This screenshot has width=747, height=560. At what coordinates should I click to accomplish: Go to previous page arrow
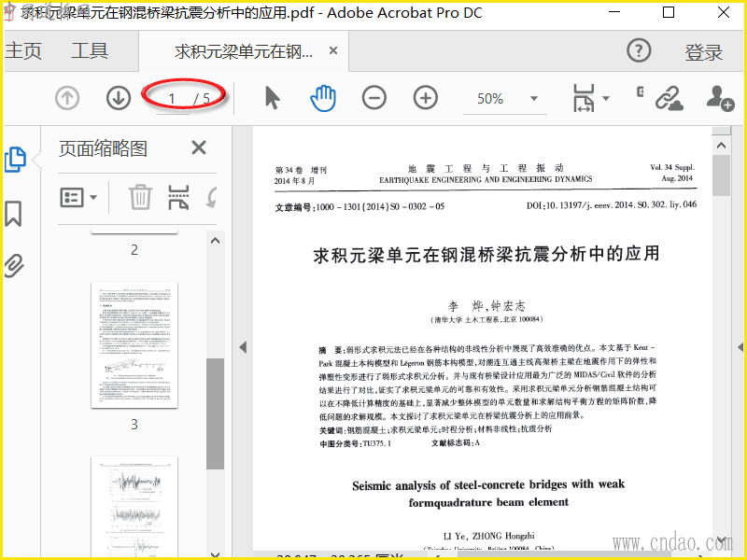(x=67, y=99)
